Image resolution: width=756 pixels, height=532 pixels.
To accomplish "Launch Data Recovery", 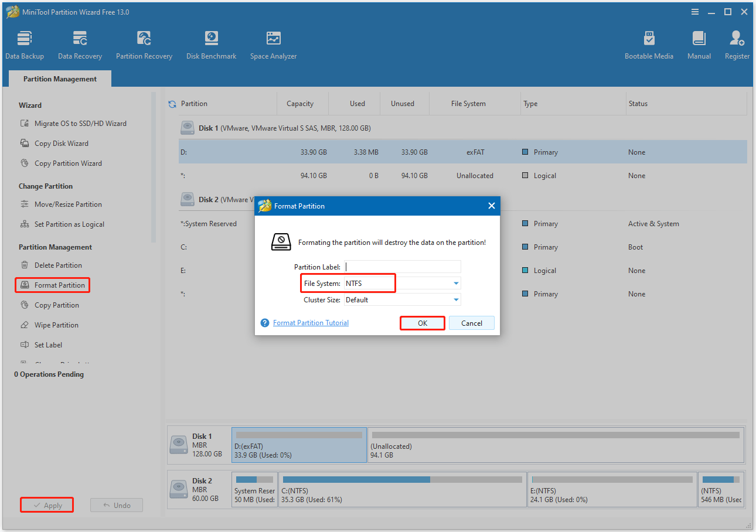I will [x=80, y=44].
